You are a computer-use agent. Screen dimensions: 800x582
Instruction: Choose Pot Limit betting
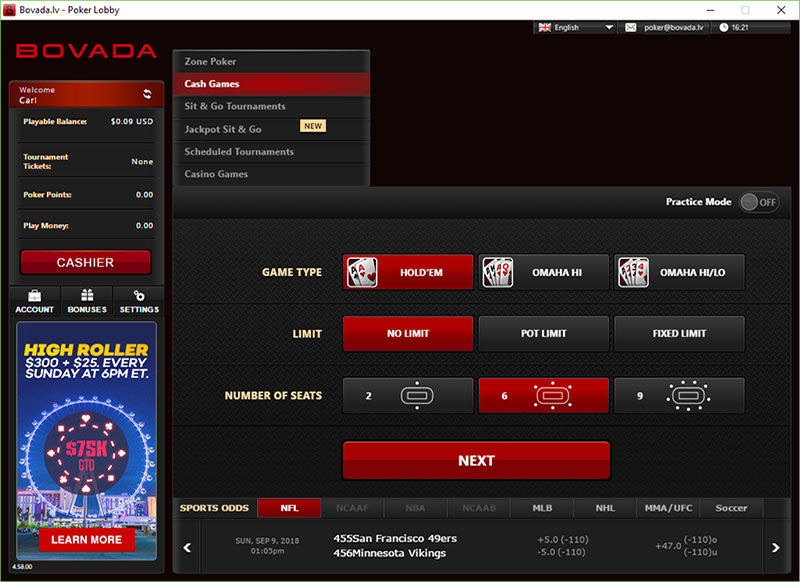[544, 334]
